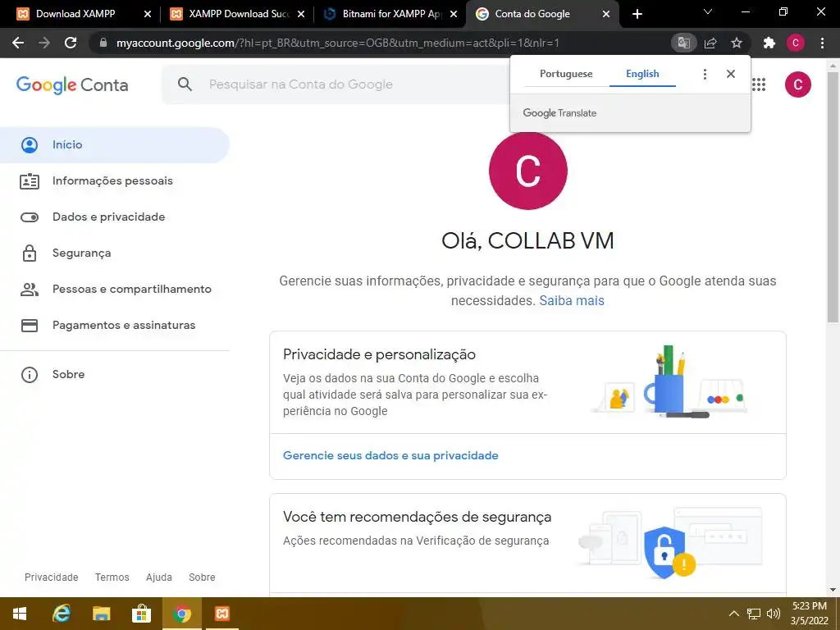This screenshot has height=630, width=840.
Task: Open the Chrome profile avatar in toolbar
Action: pyautogui.click(x=796, y=43)
